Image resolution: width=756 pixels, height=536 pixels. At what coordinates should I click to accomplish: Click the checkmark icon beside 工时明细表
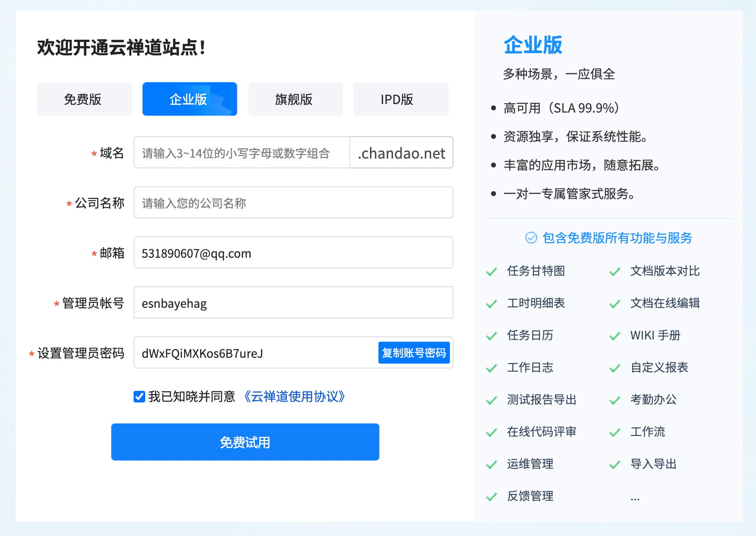pyautogui.click(x=491, y=304)
